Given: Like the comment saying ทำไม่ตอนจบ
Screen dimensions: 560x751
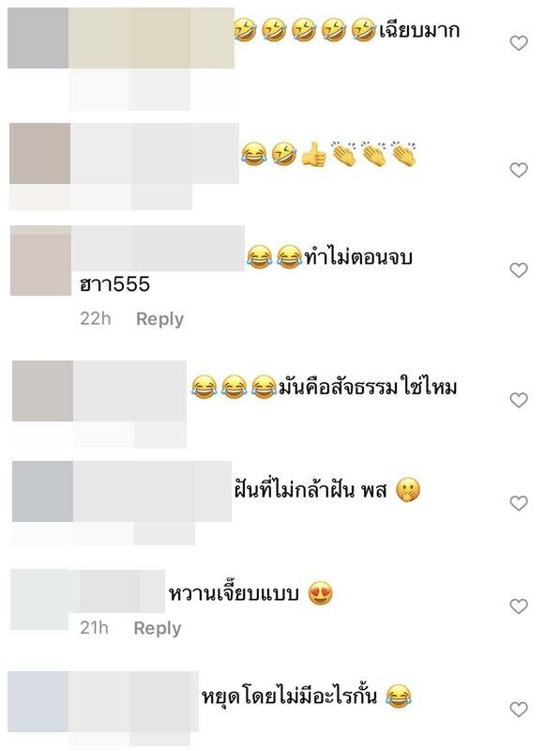Looking at the screenshot, I should click(519, 270).
